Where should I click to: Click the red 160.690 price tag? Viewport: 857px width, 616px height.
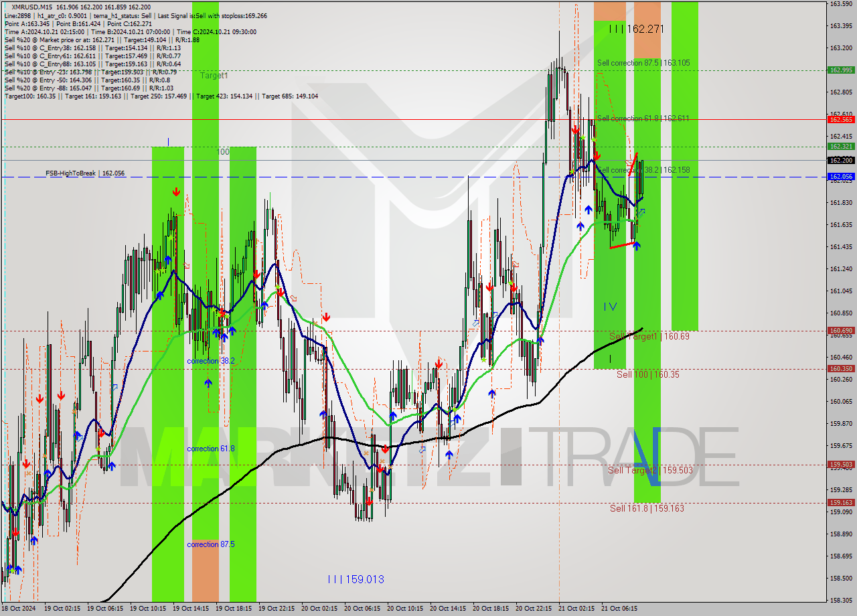point(841,330)
